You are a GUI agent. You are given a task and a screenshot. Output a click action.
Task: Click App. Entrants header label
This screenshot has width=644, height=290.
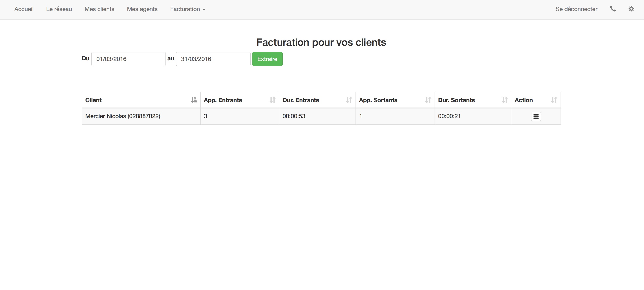[x=223, y=100]
